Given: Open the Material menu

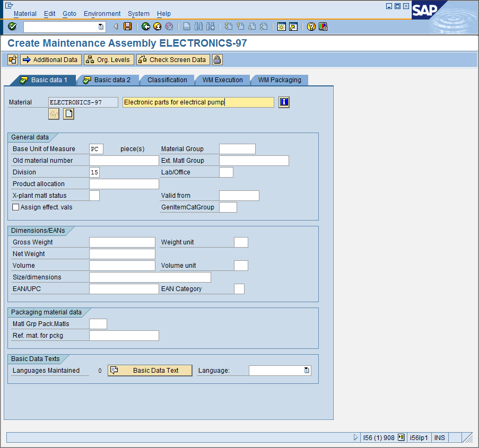Looking at the screenshot, I should pos(25,14).
